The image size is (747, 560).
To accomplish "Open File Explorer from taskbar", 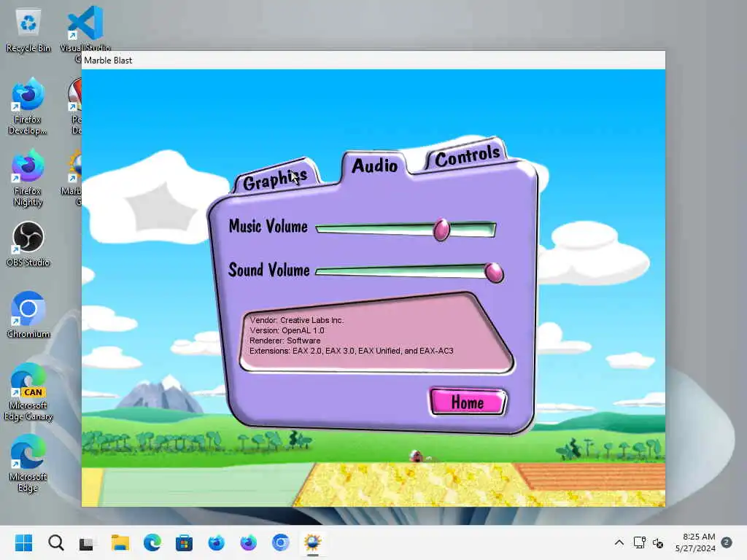I will [120, 542].
